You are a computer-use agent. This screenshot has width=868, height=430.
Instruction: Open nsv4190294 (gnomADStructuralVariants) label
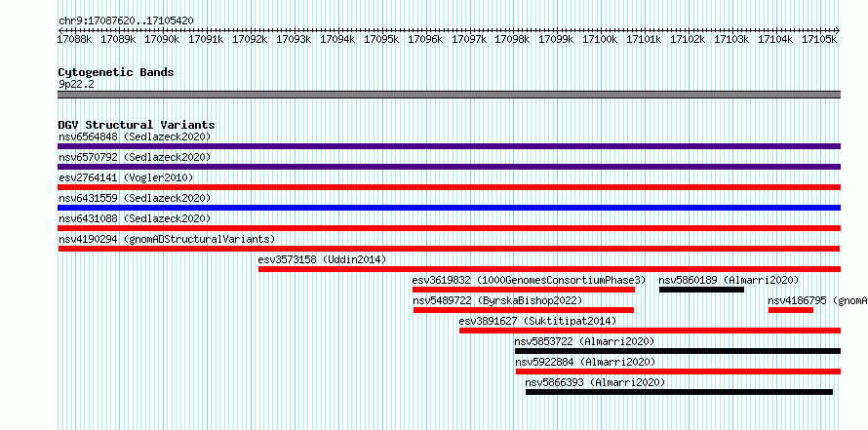click(167, 239)
